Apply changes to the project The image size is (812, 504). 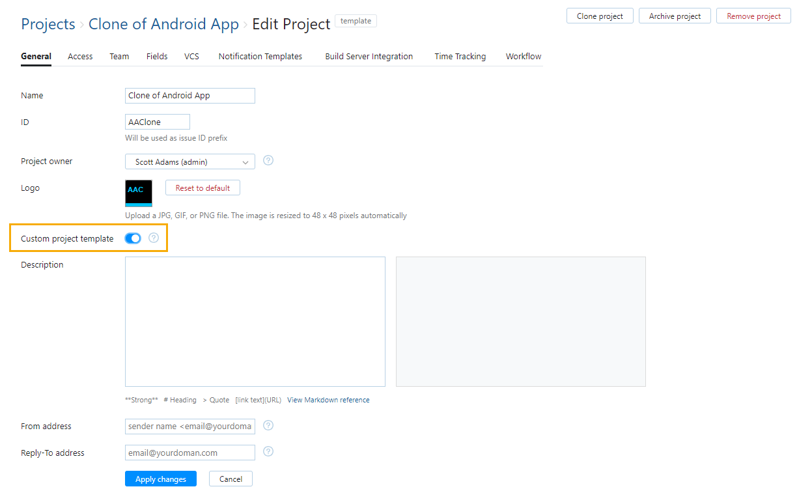[160, 479]
